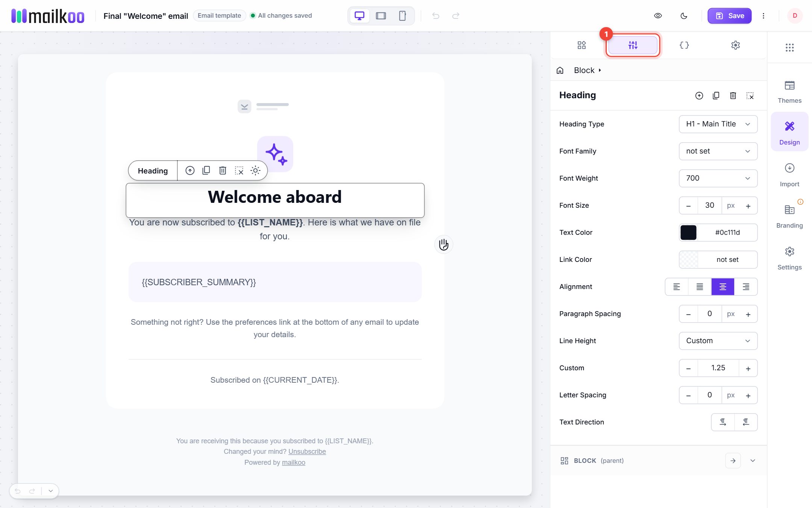This screenshot has height=508, width=812.
Task: Open the code braces tab
Action: point(684,45)
